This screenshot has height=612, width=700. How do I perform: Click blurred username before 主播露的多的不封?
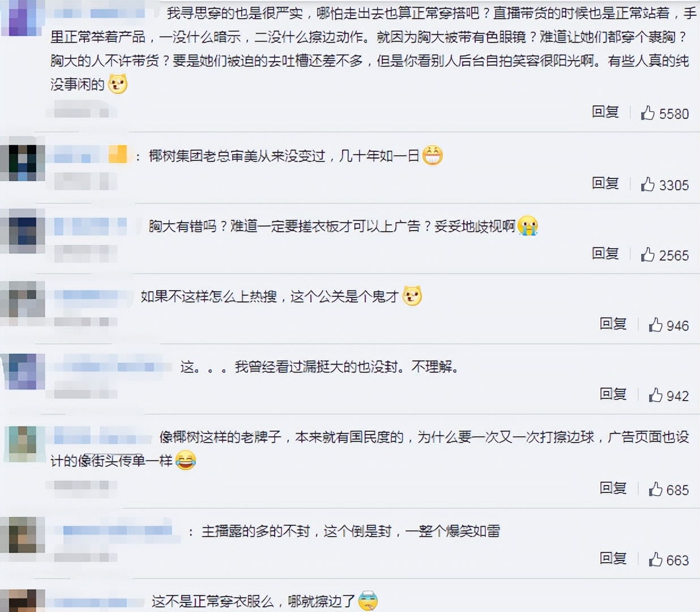(117, 531)
